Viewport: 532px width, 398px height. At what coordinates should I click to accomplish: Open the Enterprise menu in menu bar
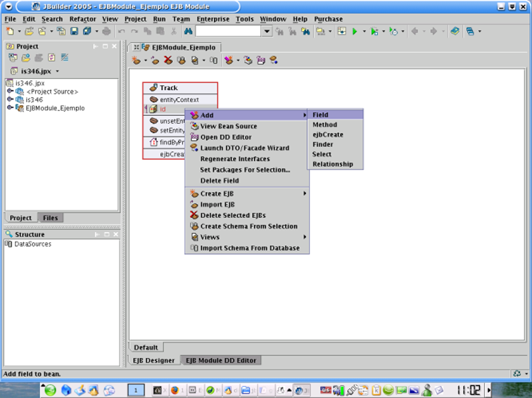point(212,19)
